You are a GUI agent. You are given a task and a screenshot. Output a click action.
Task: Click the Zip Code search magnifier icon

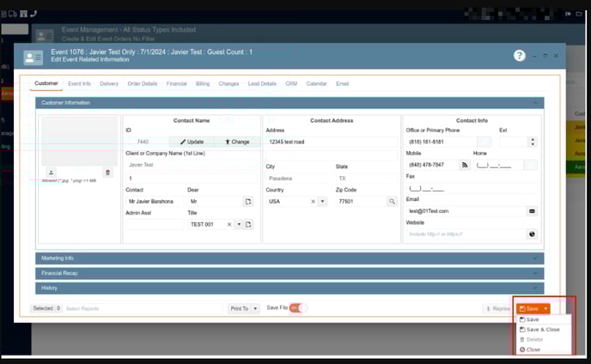[x=392, y=201]
